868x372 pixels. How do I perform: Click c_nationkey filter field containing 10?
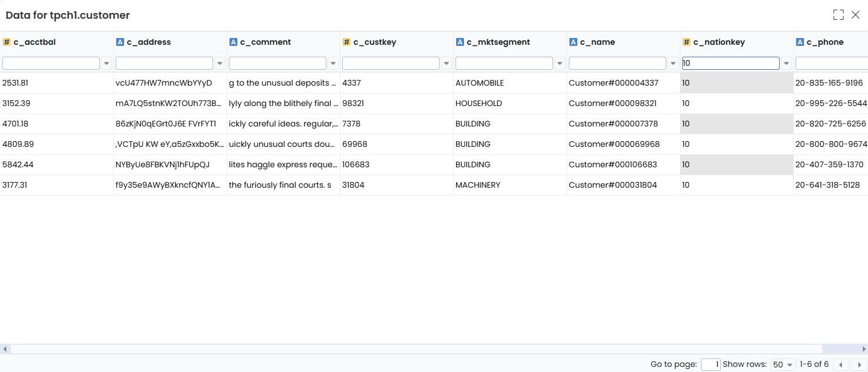click(731, 63)
